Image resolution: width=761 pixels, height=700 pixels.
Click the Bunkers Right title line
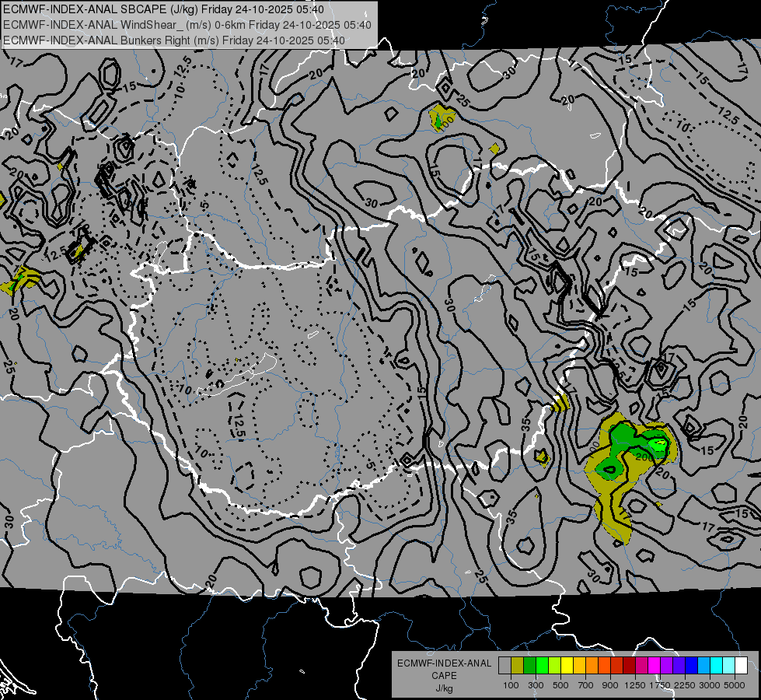tap(174, 40)
